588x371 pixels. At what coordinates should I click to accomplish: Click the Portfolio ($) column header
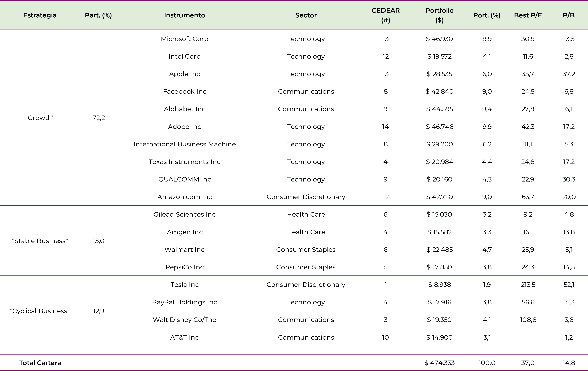(x=439, y=15)
